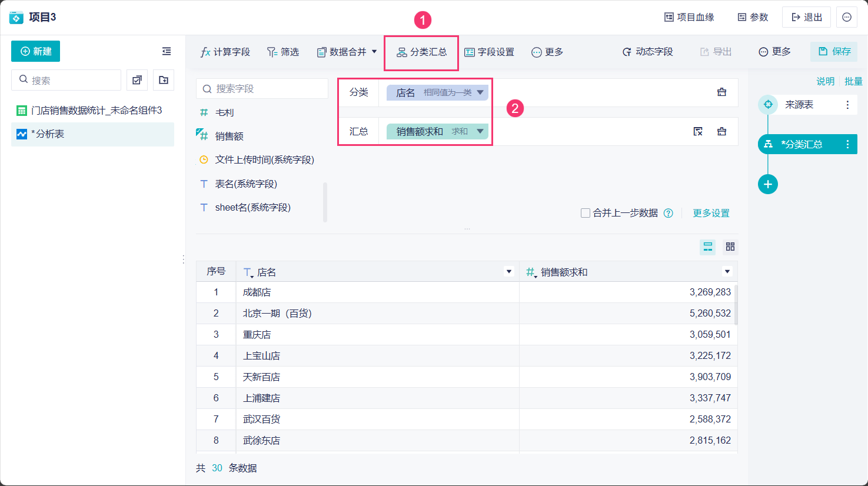Open the help icon beside 合并上一步数据
This screenshot has height=486, width=868.
click(x=669, y=213)
